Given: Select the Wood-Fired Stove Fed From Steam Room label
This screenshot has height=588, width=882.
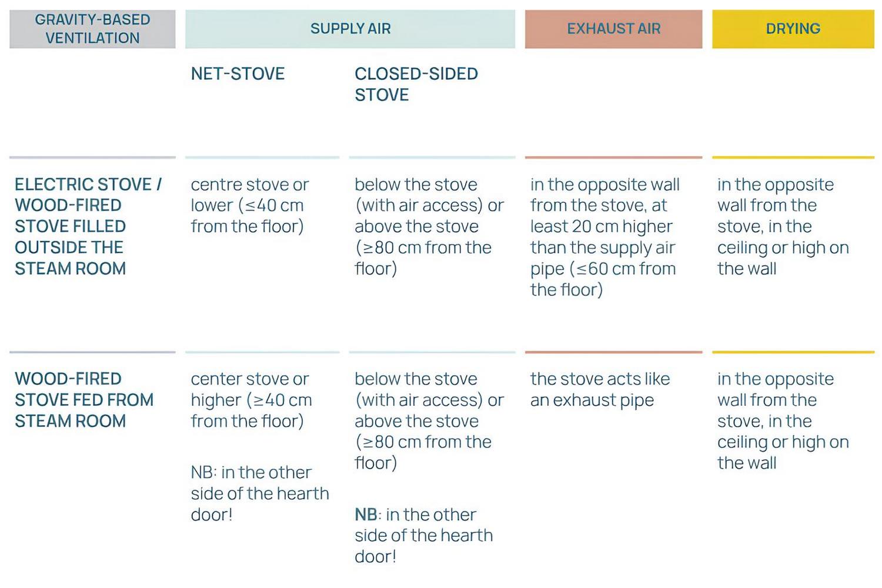Looking at the screenshot, I should click(x=84, y=400).
